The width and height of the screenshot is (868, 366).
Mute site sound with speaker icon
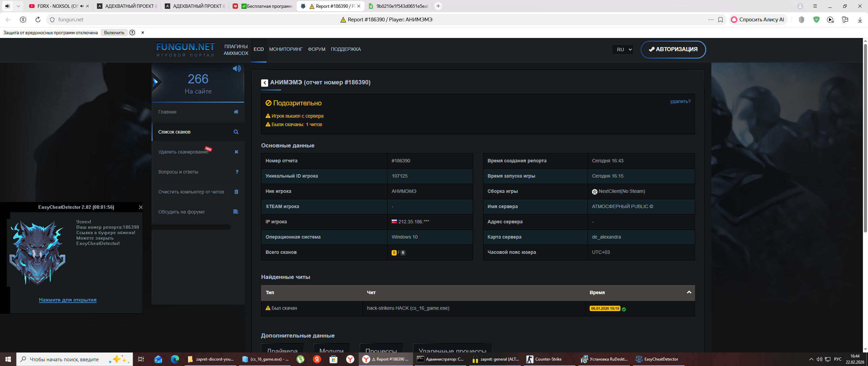click(x=237, y=69)
